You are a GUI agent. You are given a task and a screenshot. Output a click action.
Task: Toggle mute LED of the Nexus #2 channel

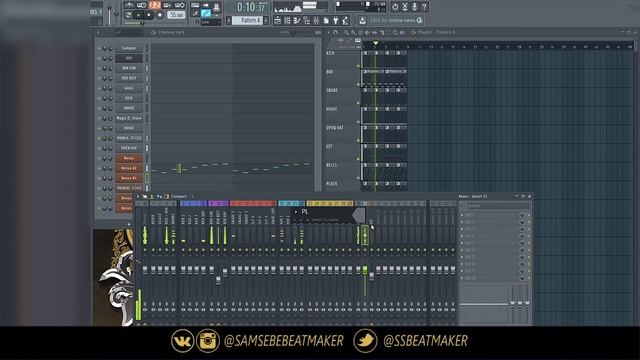coord(98,168)
